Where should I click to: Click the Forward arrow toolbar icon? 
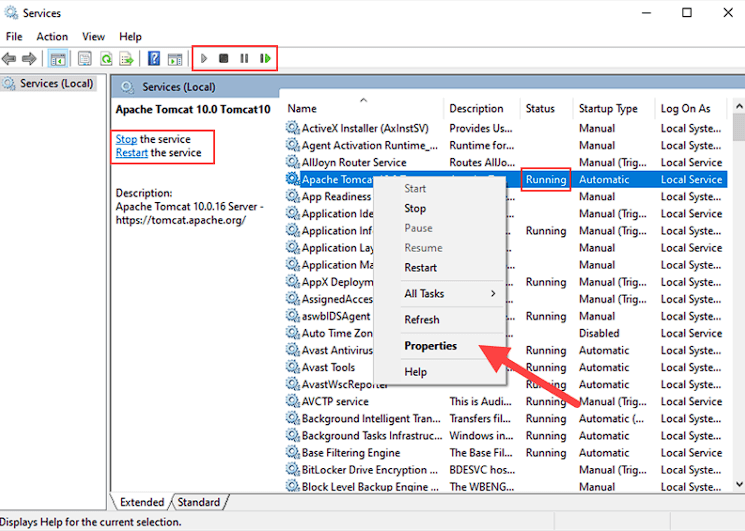pos(29,59)
